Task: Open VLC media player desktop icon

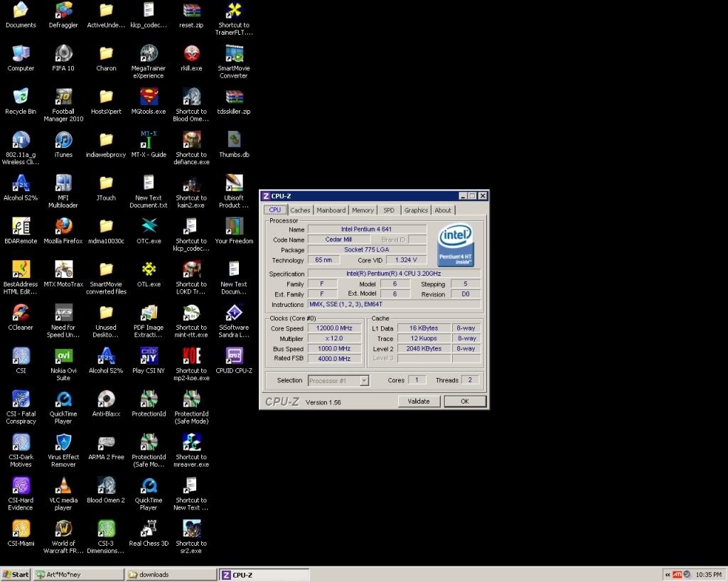Action: click(x=63, y=485)
